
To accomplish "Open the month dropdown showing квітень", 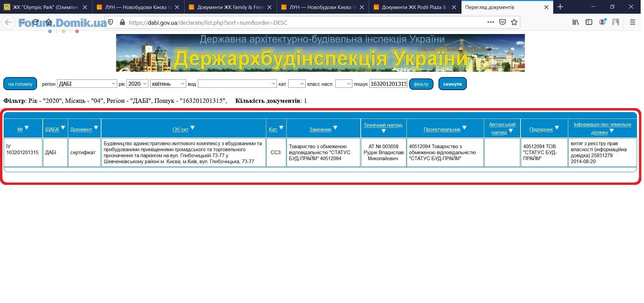I will tap(168, 84).
